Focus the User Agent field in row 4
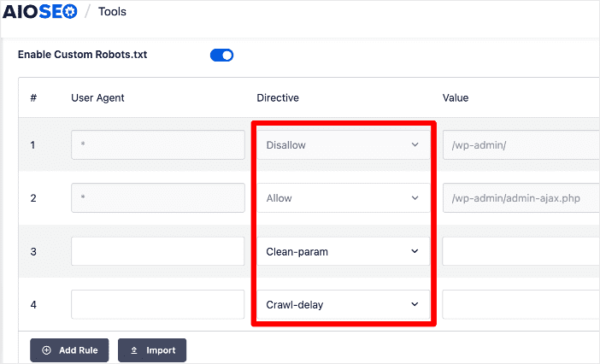The height and width of the screenshot is (364, 600). (x=157, y=304)
